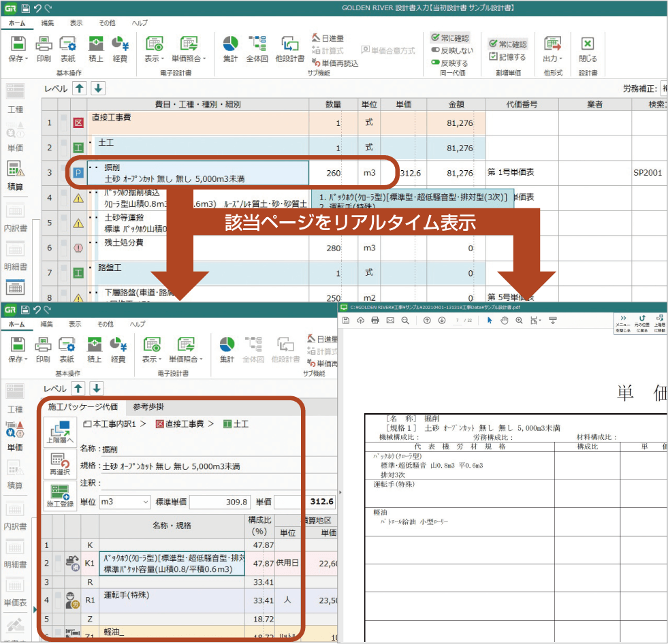Click quick-save floppy icon in 設計書入力 title bar
668x644 pixels.
click(26, 8)
